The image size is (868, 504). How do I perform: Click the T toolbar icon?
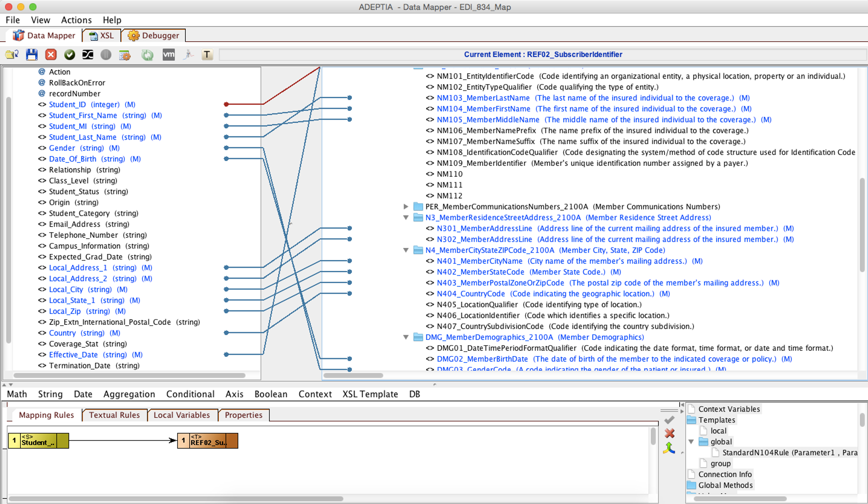(207, 55)
